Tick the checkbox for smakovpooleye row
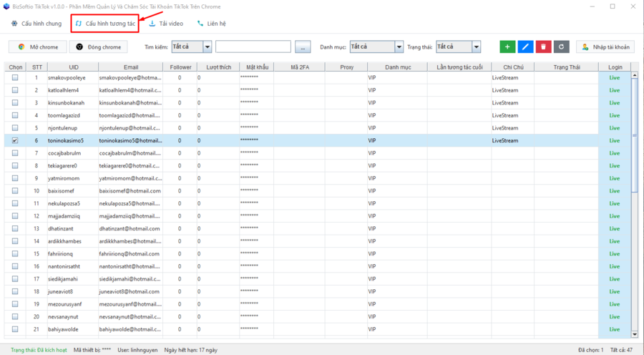644x355 pixels. click(x=15, y=77)
